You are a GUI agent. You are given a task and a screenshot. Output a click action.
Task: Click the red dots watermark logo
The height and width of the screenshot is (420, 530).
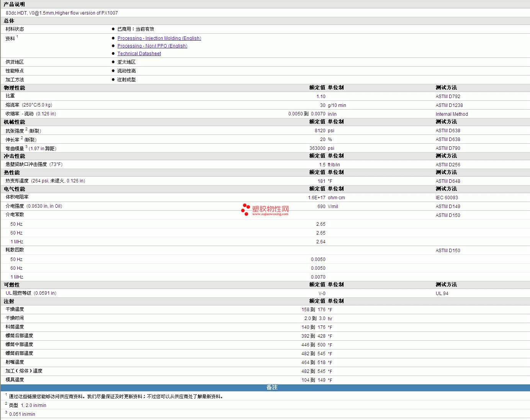click(245, 209)
